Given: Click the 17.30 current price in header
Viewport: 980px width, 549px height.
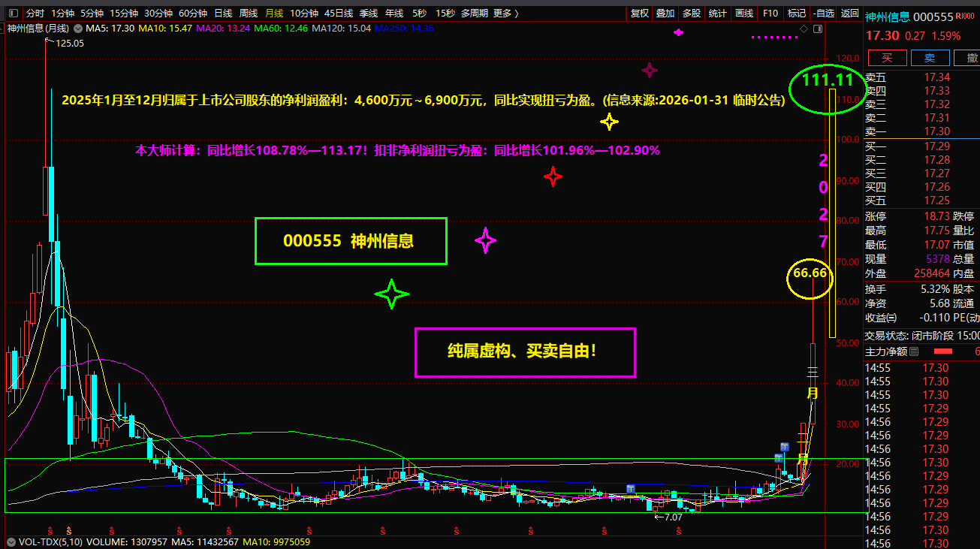Looking at the screenshot, I should [x=882, y=35].
